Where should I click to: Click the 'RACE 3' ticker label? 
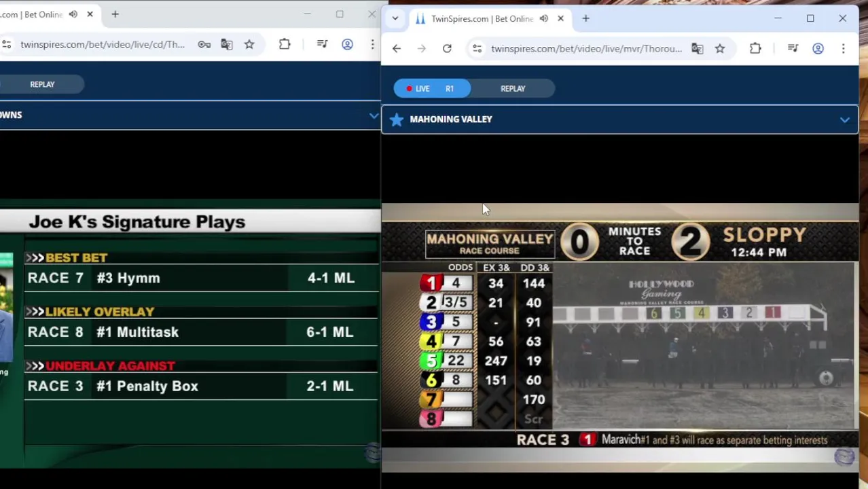pyautogui.click(x=543, y=440)
